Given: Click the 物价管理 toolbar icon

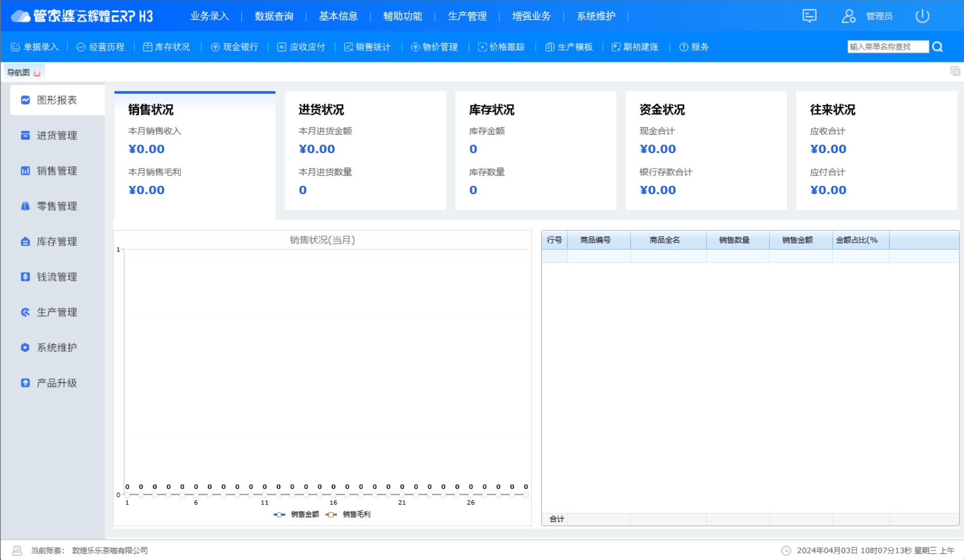Looking at the screenshot, I should 416,47.
